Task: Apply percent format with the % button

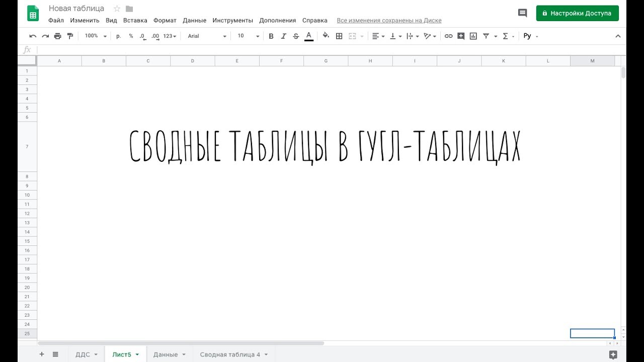Action: point(131,36)
